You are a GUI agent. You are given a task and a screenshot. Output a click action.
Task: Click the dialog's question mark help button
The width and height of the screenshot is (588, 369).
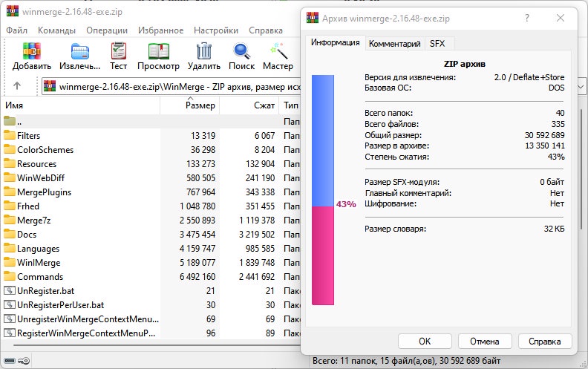[x=527, y=18]
